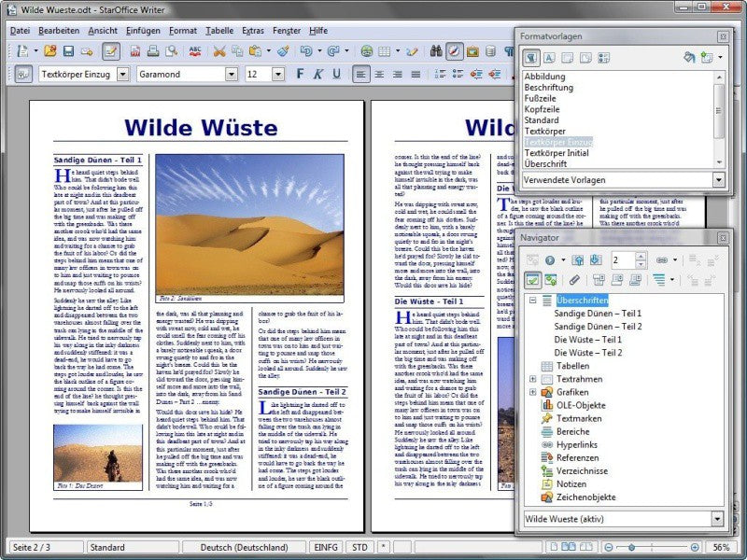Toggle the edit file mode button

click(110, 51)
